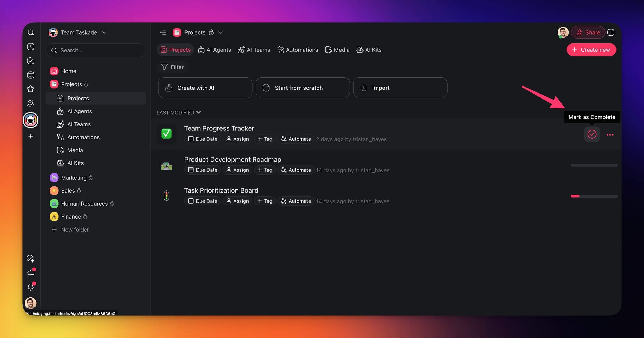Expand the chevron next to Projects header
644x338 pixels.
221,32
